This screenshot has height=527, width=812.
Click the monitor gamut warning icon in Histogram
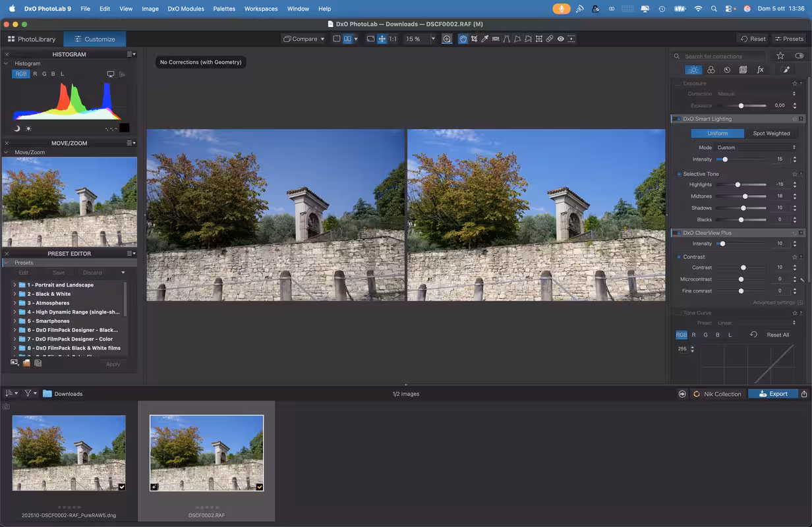pyautogui.click(x=111, y=74)
